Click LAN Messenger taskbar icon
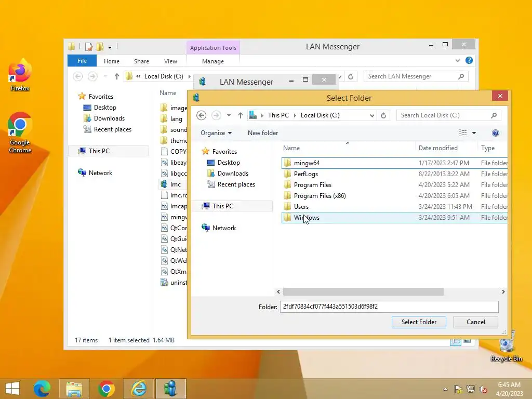Viewport: 532px width, 399px height. (171, 389)
